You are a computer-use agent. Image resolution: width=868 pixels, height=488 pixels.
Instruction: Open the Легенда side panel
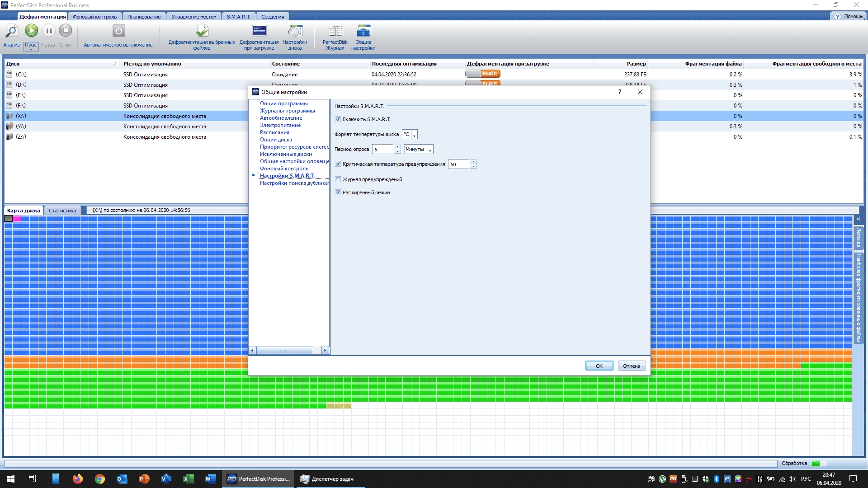859,238
